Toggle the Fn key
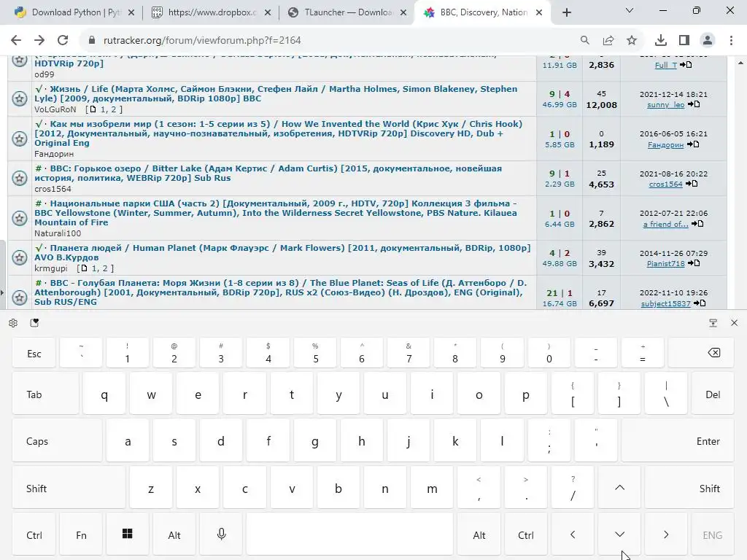Image resolution: width=747 pixels, height=560 pixels. click(81, 534)
